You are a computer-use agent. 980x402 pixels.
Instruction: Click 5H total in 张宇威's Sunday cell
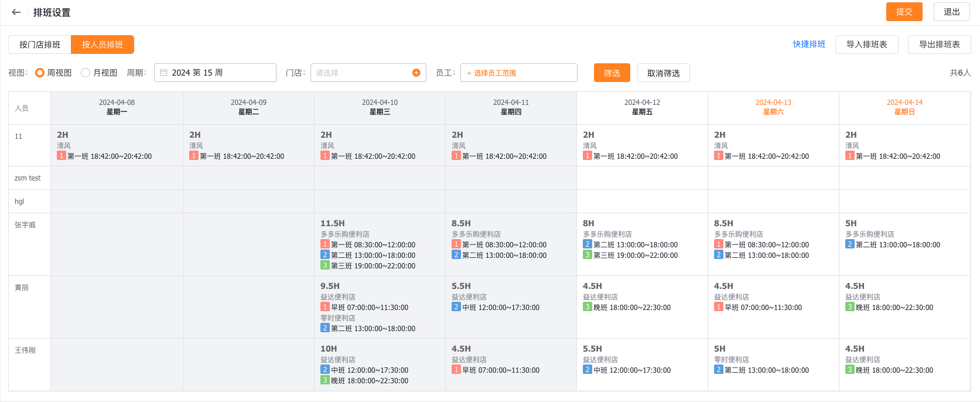851,223
